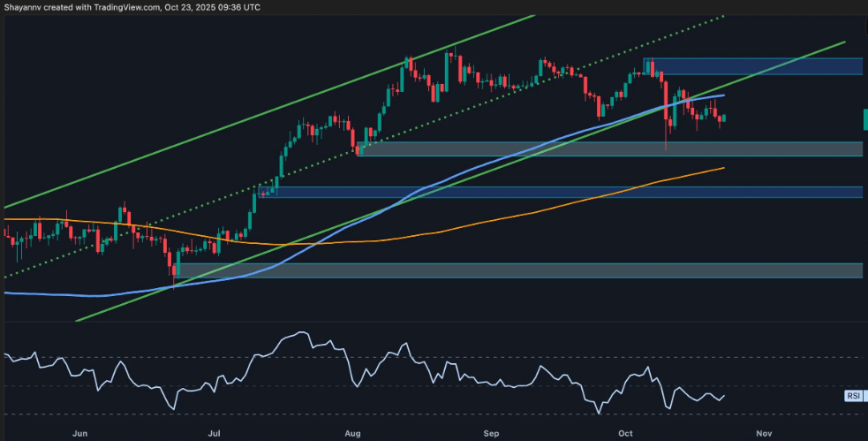Click the RSI label badge
This screenshot has height=441, width=868.
point(853,397)
